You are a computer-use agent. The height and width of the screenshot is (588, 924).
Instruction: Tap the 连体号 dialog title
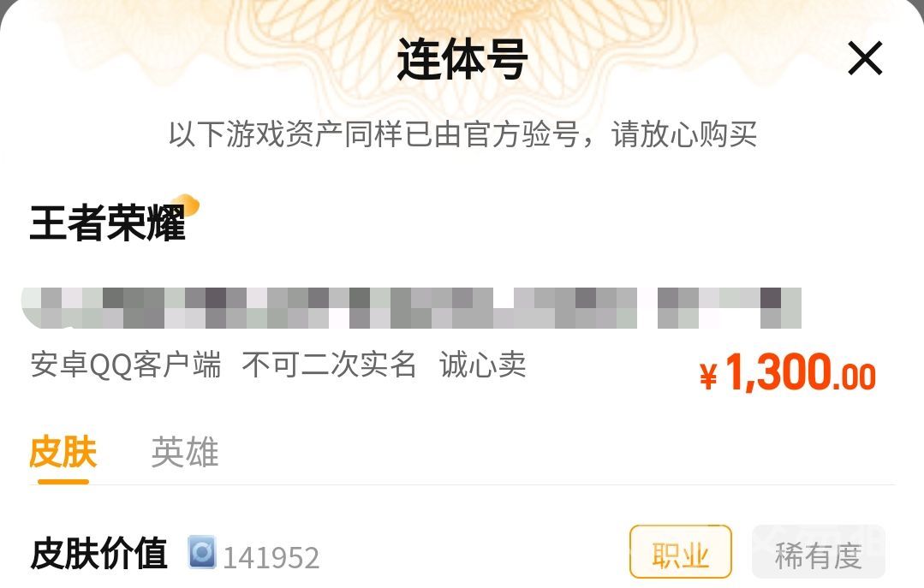click(x=462, y=59)
